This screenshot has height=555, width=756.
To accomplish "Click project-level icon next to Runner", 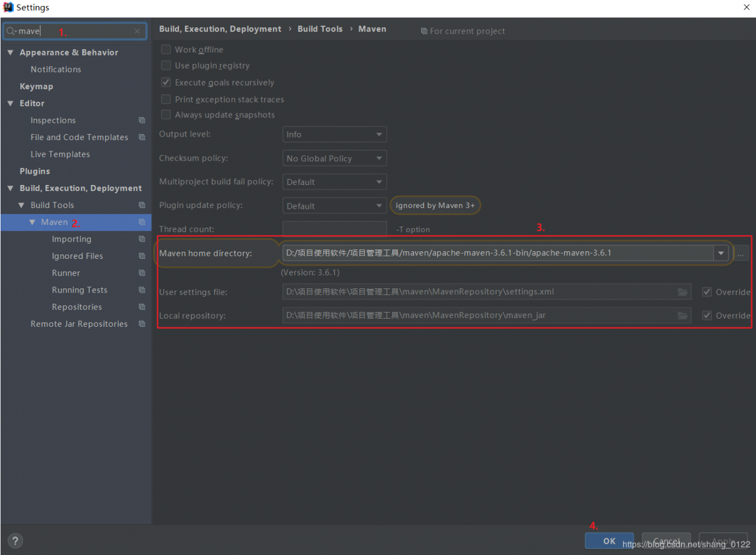I will coord(142,273).
